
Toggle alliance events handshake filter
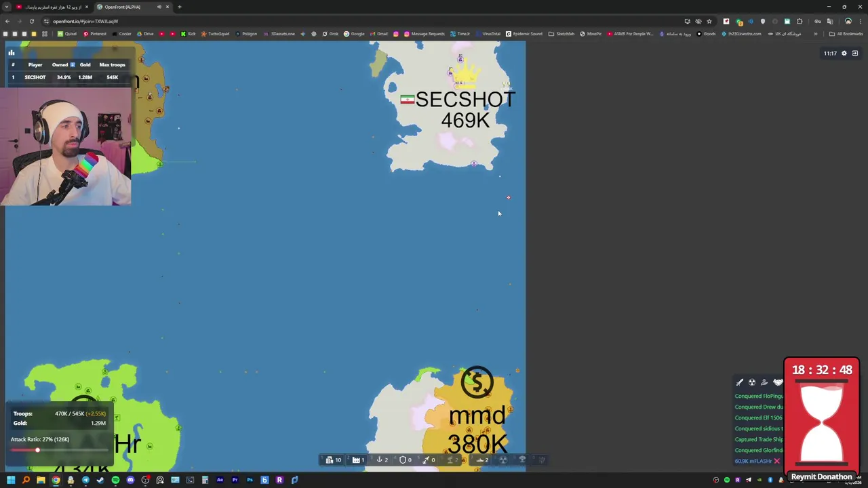click(x=777, y=382)
